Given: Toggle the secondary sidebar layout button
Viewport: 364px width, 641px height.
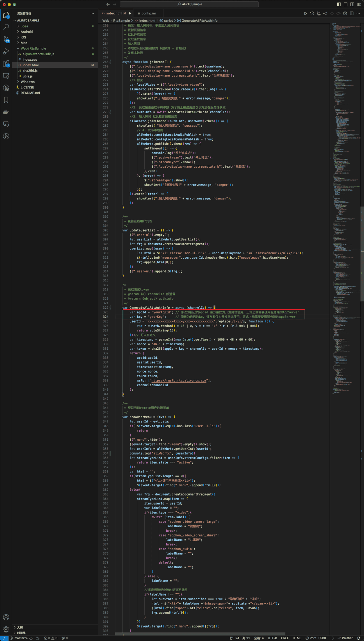Looking at the screenshot, I should point(352,4).
